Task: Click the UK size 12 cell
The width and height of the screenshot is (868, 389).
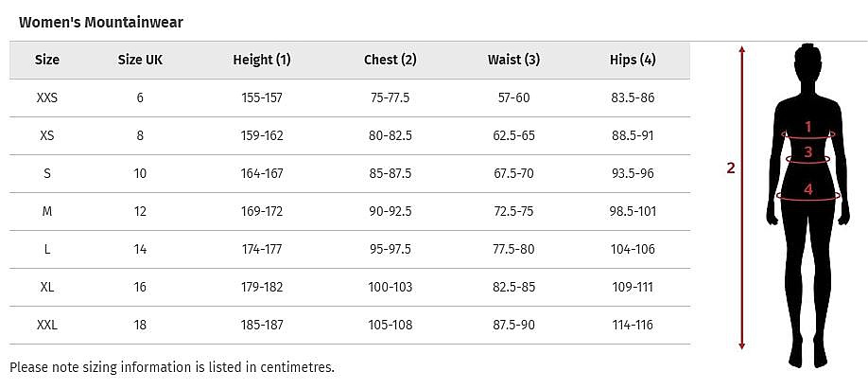Action: coord(140,211)
